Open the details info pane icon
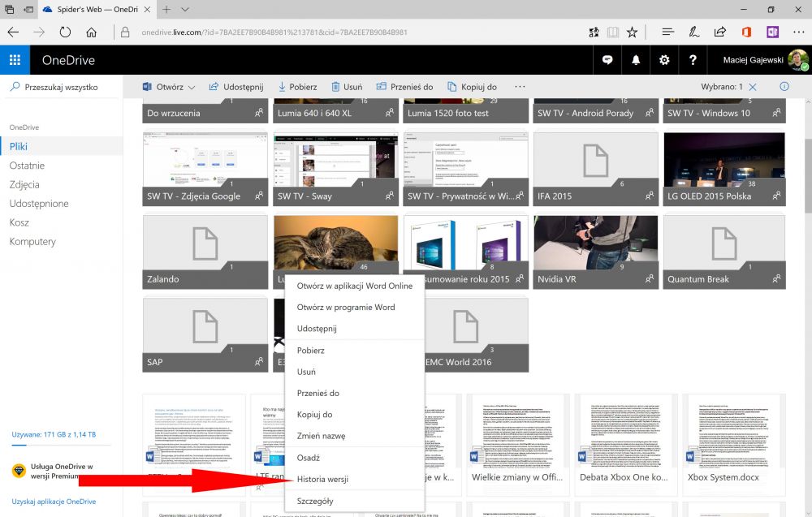 point(784,86)
